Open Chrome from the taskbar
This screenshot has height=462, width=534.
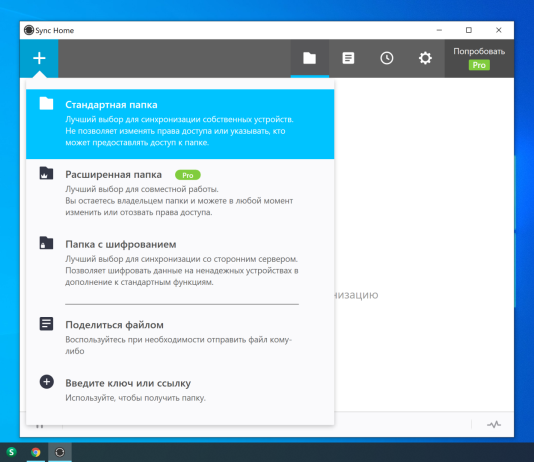click(x=35, y=452)
